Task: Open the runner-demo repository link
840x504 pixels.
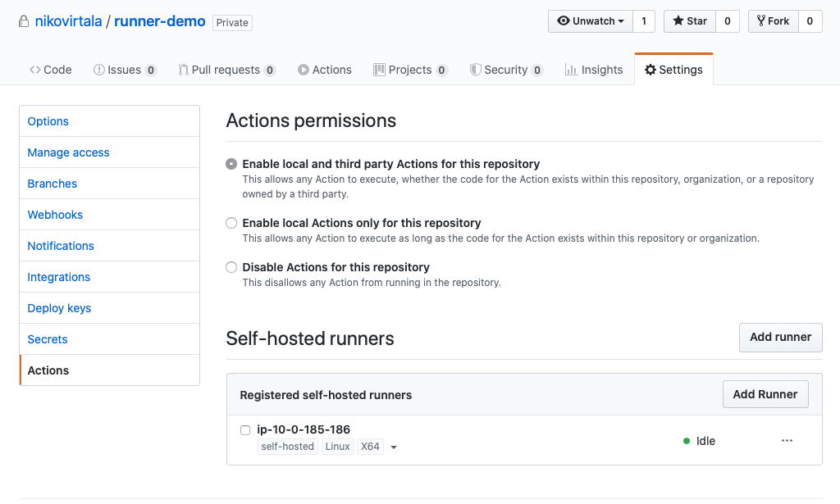Action: (160, 21)
